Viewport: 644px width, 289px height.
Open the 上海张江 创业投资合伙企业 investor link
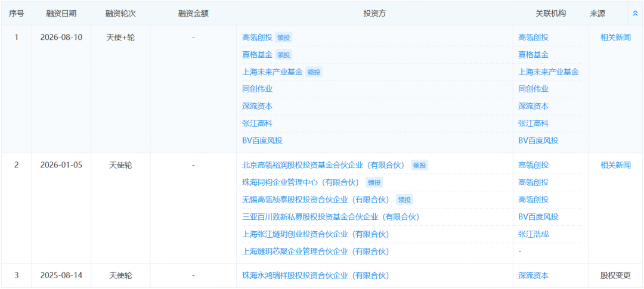[x=316, y=234]
